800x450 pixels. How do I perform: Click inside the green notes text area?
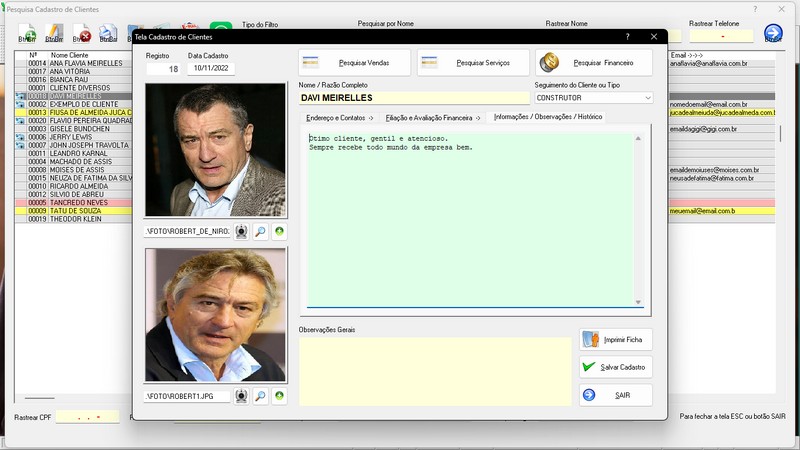point(469,220)
